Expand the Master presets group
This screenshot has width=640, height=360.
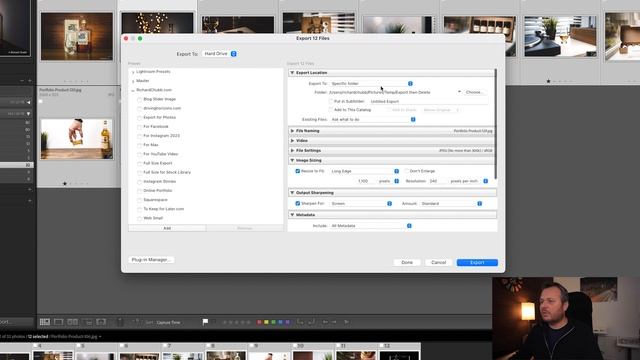(133, 81)
